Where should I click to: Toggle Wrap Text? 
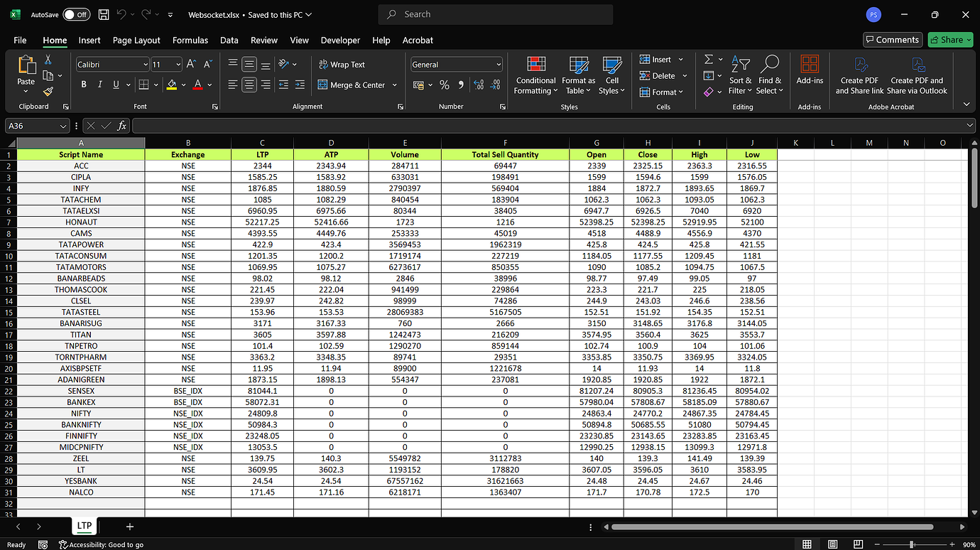(342, 64)
